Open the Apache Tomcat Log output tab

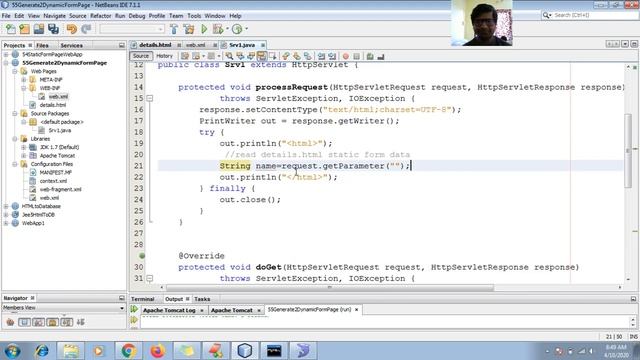click(169, 310)
